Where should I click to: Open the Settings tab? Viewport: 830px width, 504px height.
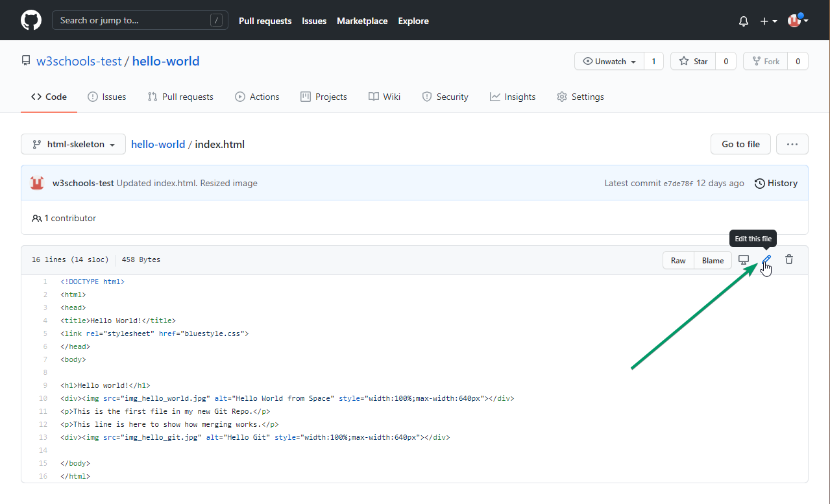[x=580, y=97]
